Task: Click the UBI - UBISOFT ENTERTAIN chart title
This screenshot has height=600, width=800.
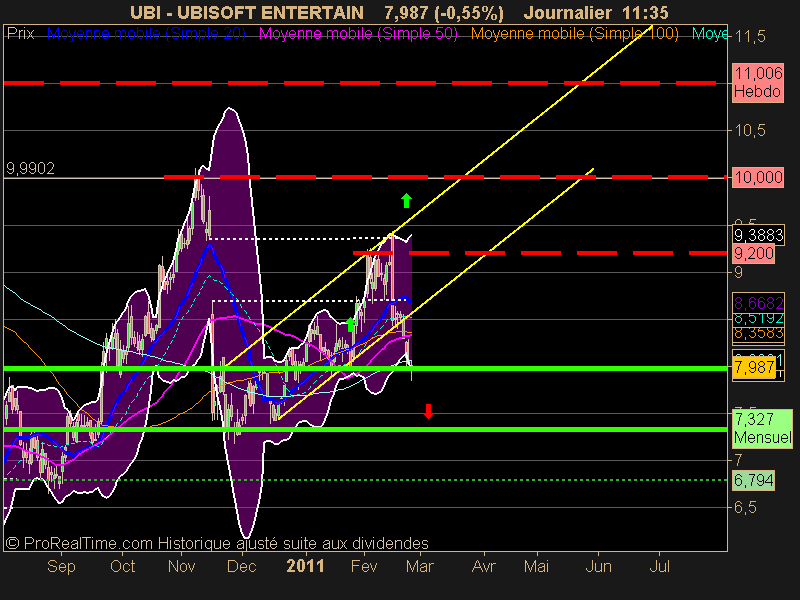Action: pyautogui.click(x=247, y=12)
